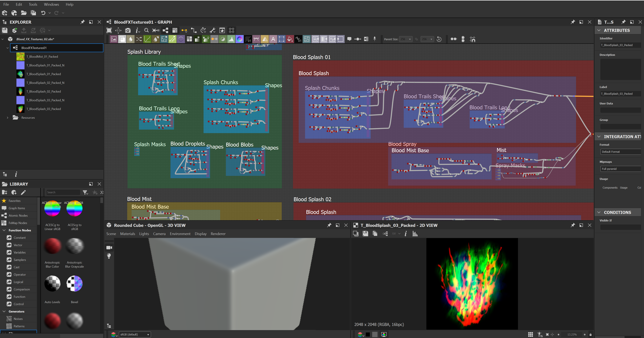Image resolution: width=644 pixels, height=338 pixels.
Task: Open the sRGB (default) color dropdown
Action: click(x=135, y=334)
